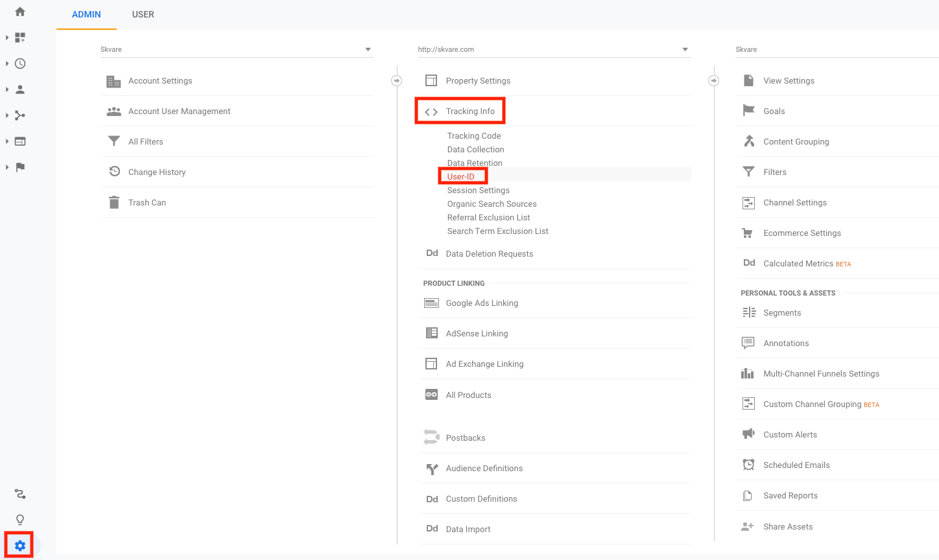Open the Conversions flag icon
Image resolution: width=939 pixels, height=560 pixels.
[x=19, y=167]
